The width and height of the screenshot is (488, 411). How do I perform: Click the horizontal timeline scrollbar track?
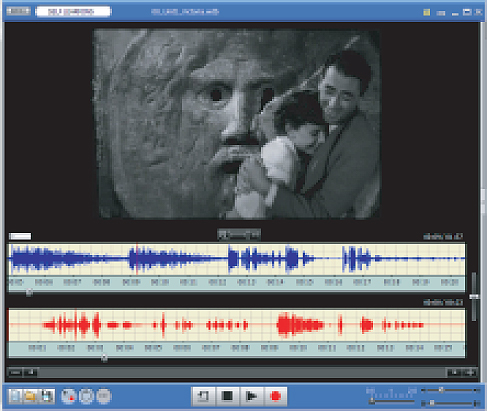tap(242, 372)
